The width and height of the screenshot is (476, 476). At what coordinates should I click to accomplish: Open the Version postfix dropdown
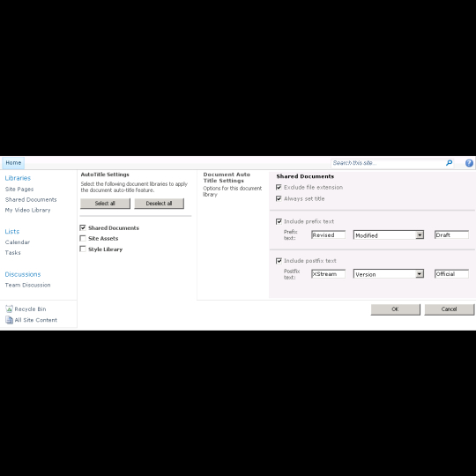pos(389,274)
